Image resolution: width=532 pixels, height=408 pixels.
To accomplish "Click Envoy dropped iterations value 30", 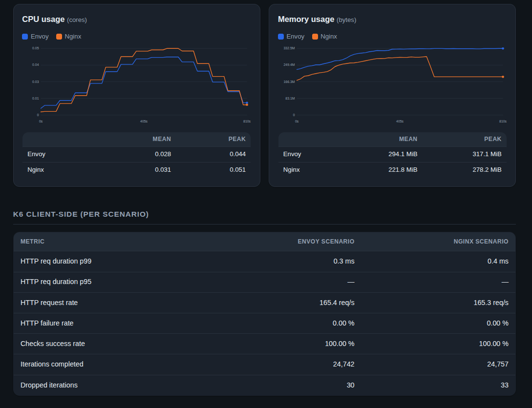I will pyautogui.click(x=350, y=385).
